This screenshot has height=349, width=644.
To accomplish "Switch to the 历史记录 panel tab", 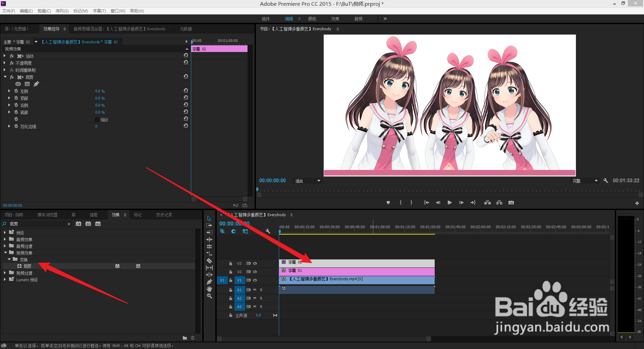I will (x=164, y=215).
